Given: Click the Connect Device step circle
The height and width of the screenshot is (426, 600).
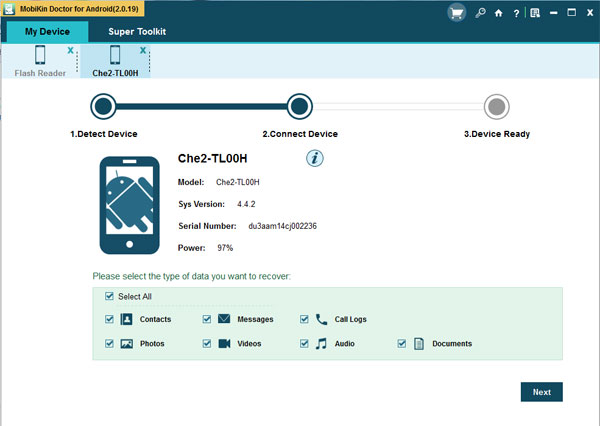Looking at the screenshot, I should 300,106.
